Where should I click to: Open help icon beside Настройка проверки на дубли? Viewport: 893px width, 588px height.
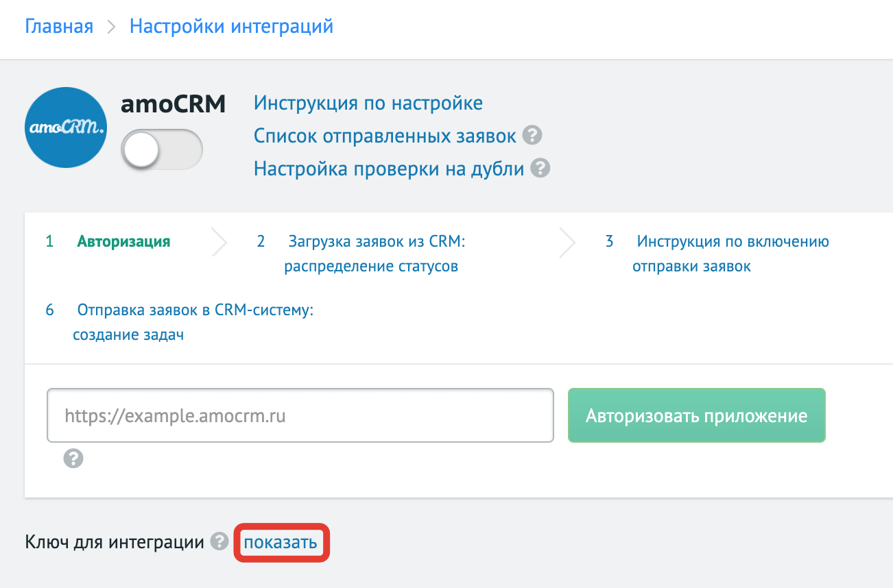(x=540, y=168)
